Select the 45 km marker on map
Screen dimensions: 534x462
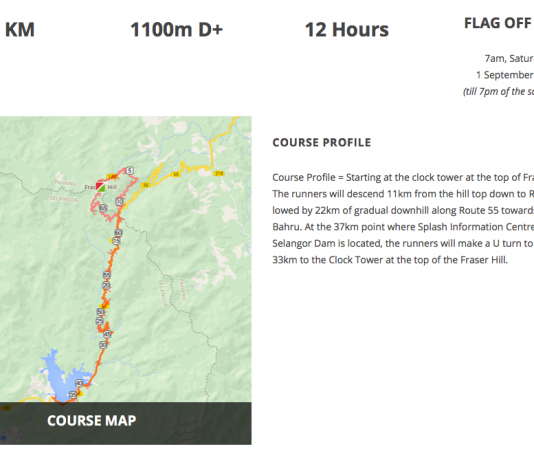[108, 334]
